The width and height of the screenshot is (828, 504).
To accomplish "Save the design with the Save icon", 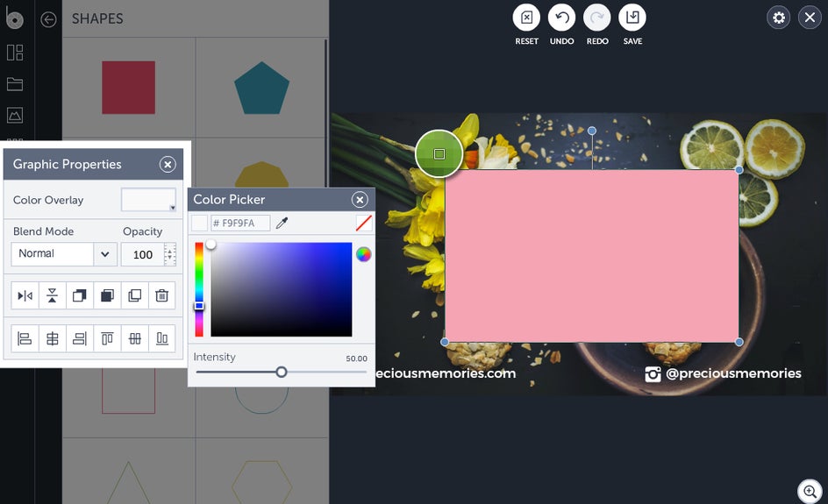I will (x=632, y=18).
